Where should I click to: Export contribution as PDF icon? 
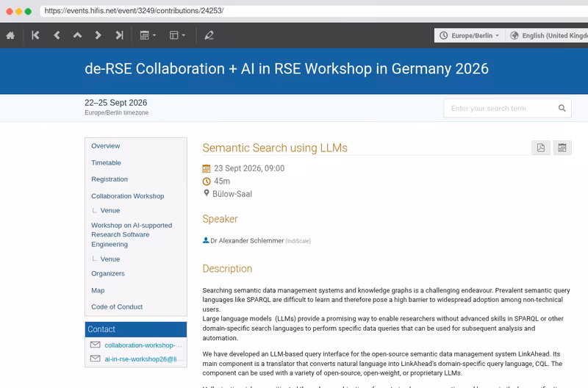tap(541, 148)
